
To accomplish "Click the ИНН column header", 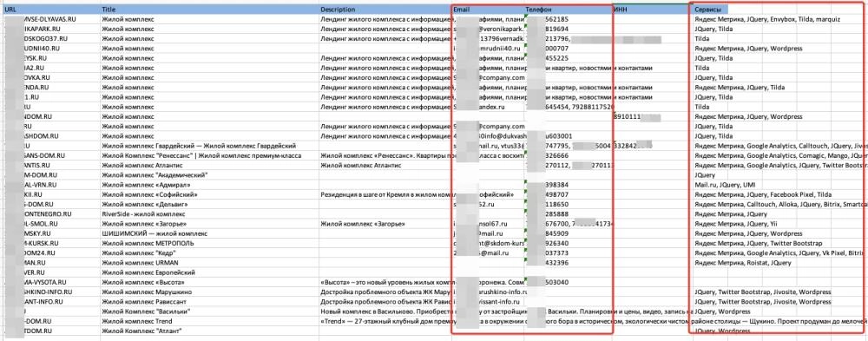I will point(652,10).
